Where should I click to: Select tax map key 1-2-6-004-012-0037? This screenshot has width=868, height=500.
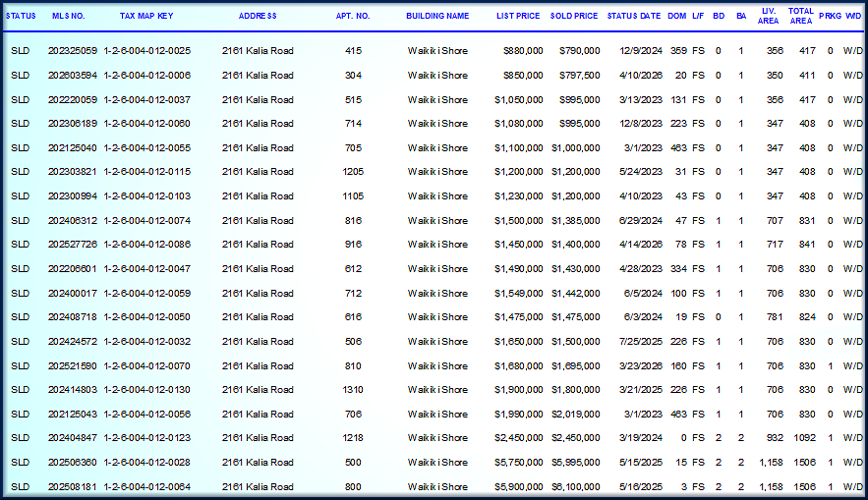click(x=147, y=100)
